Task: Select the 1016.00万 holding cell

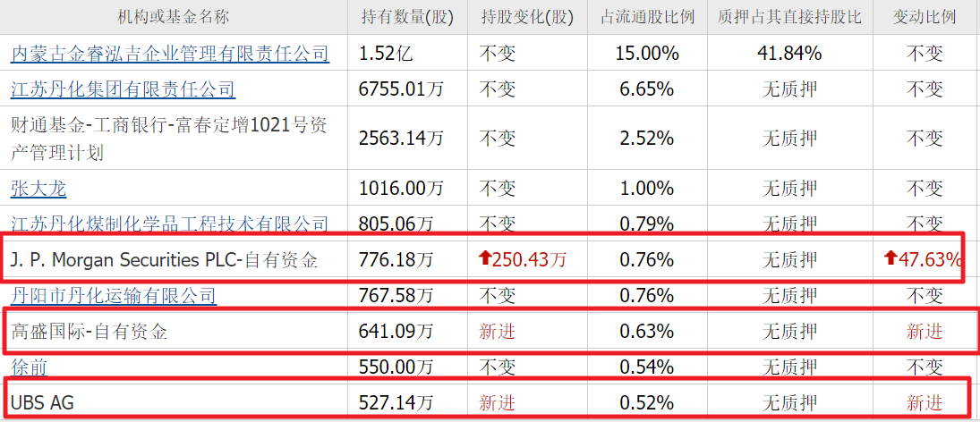Action: point(401,188)
